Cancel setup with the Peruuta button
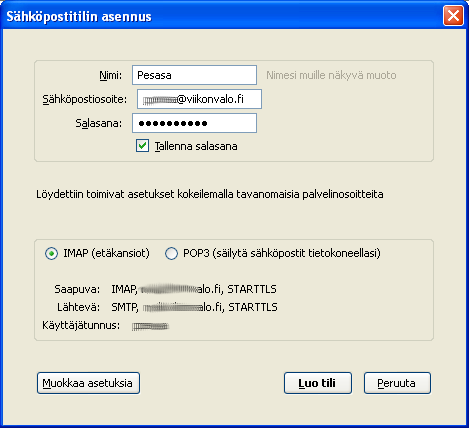 [397, 383]
